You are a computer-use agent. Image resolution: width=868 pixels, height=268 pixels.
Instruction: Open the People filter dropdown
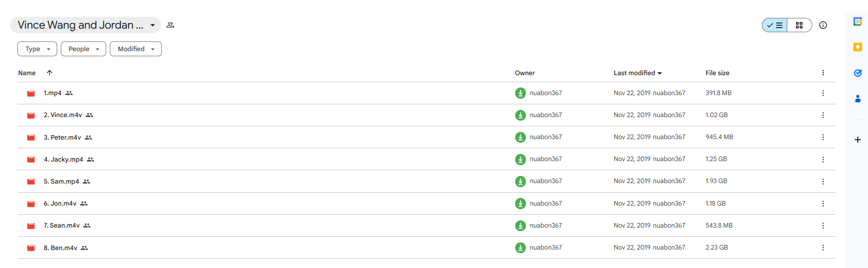[83, 49]
